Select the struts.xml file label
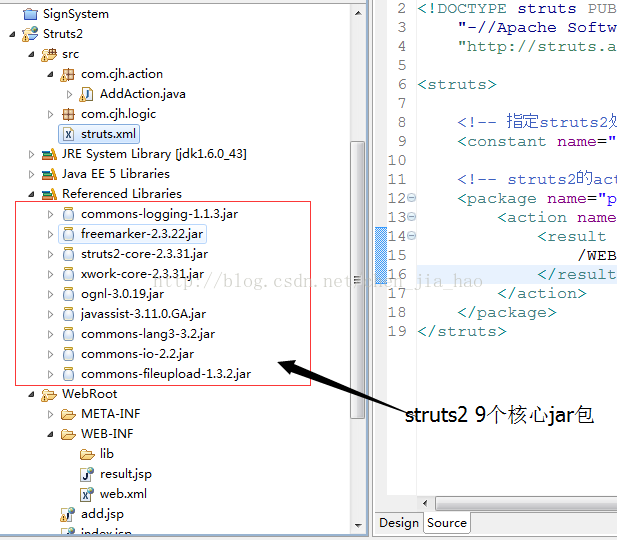The width and height of the screenshot is (617, 540). (108, 134)
